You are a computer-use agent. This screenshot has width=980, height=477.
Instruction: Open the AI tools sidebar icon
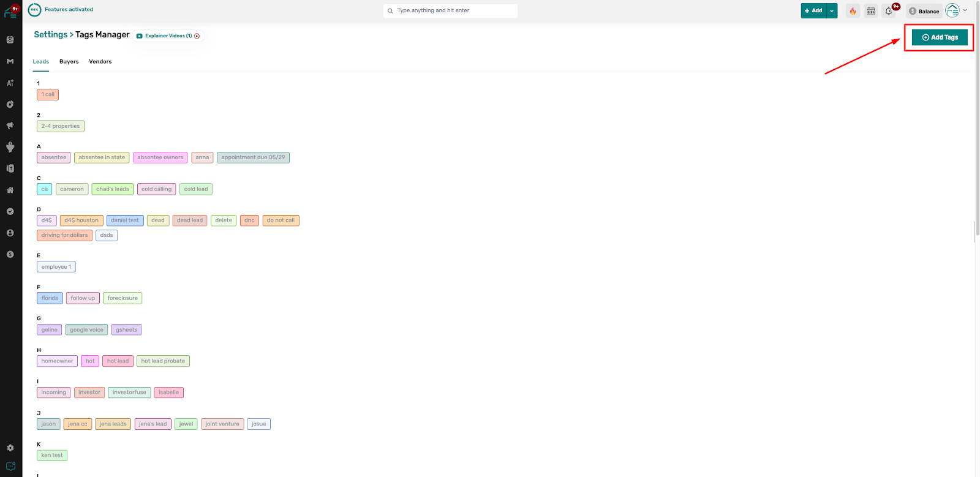(x=10, y=83)
